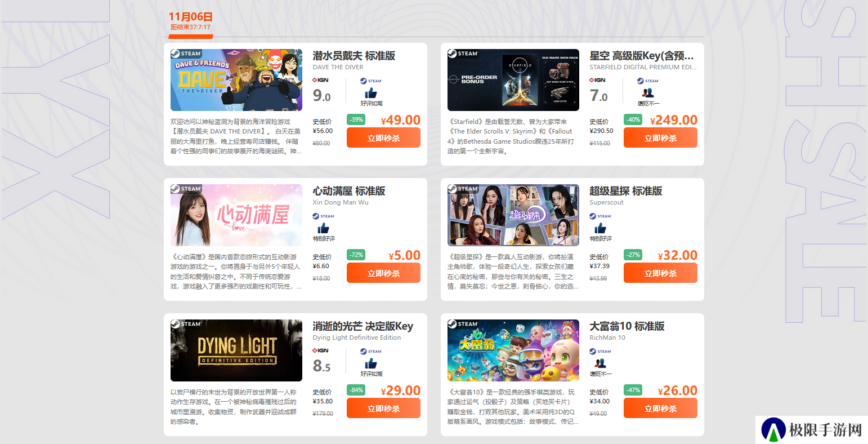Open the 潜水员戴夫 标准版 title link
The image size is (868, 444).
[354, 56]
